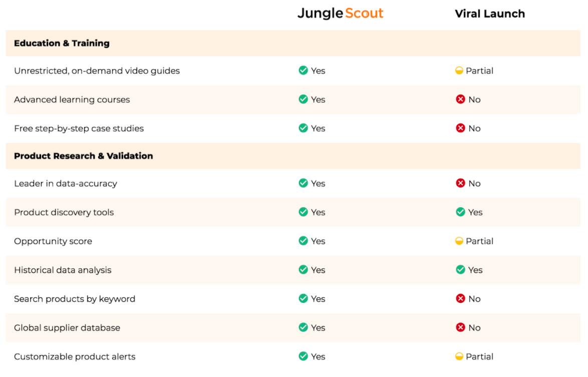Click the Opportunity score row label
Viewport: 588px width, 377px height.
(53, 242)
